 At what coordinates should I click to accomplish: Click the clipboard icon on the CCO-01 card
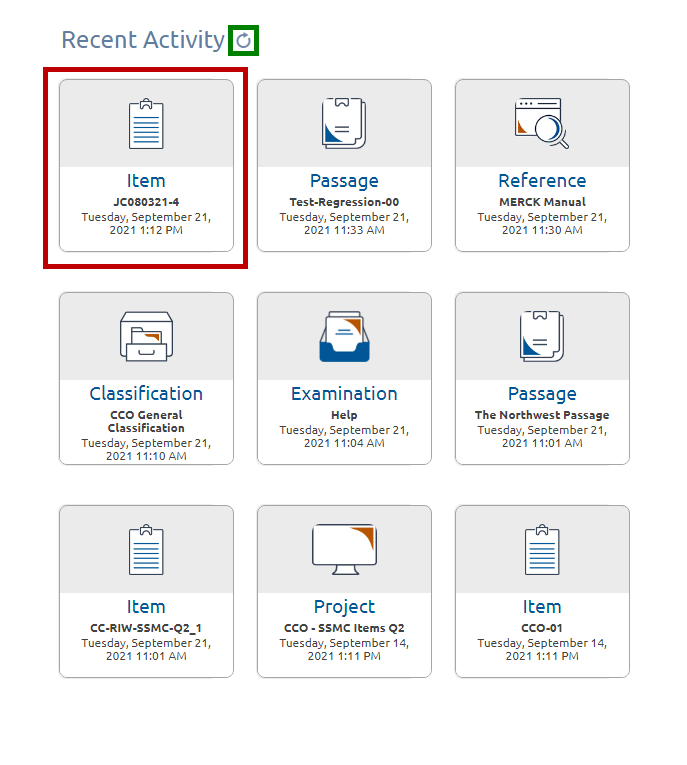542,549
